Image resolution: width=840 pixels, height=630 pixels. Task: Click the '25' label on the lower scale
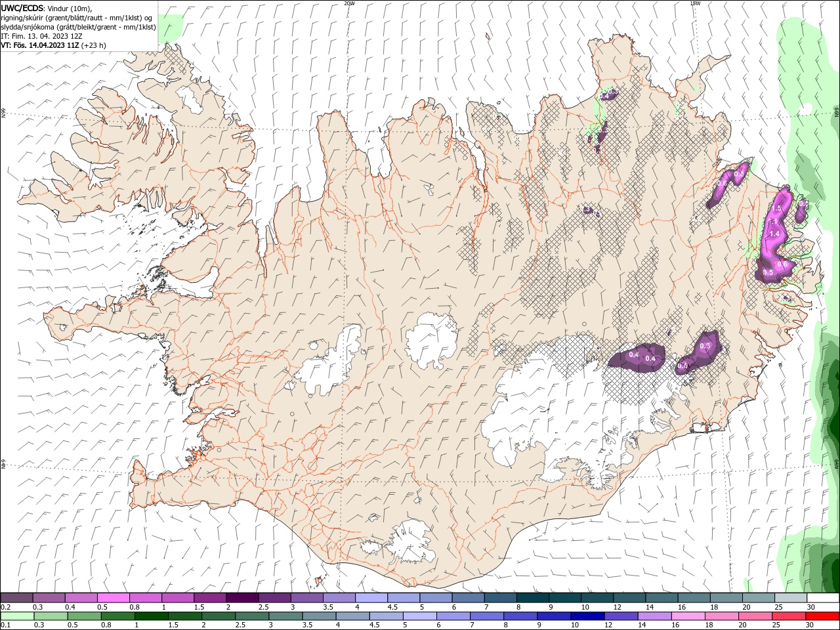pyautogui.click(x=776, y=625)
